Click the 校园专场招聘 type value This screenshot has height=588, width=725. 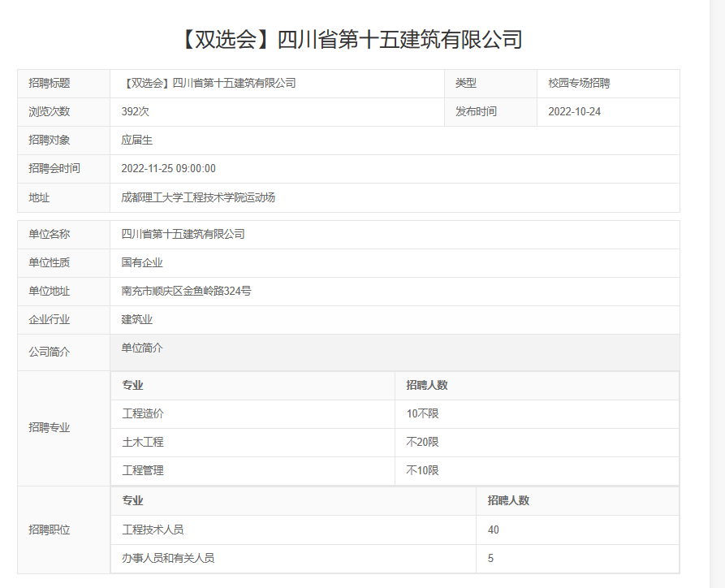pyautogui.click(x=579, y=84)
